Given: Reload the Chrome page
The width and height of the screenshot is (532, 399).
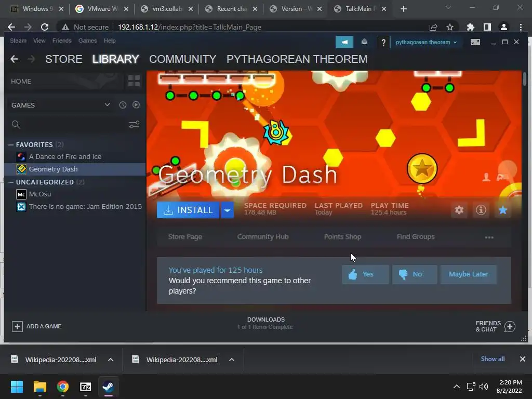Looking at the screenshot, I should [45, 27].
